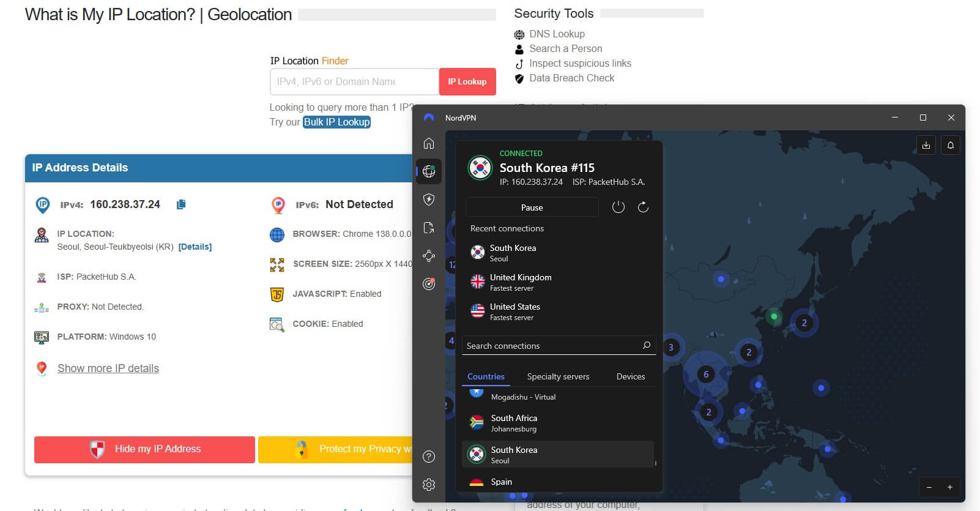Open Meshnet icon in NordVPN sidebar
Viewport: 980px width, 511px height.
429,256
